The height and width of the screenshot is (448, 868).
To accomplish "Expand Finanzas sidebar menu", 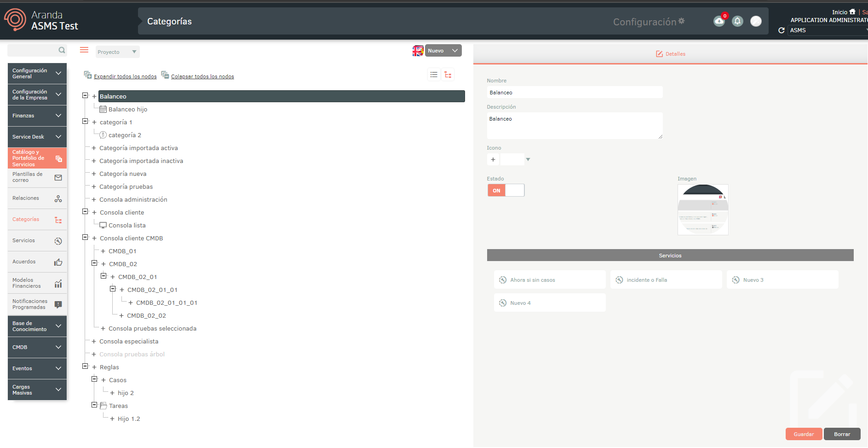I will pyautogui.click(x=37, y=116).
